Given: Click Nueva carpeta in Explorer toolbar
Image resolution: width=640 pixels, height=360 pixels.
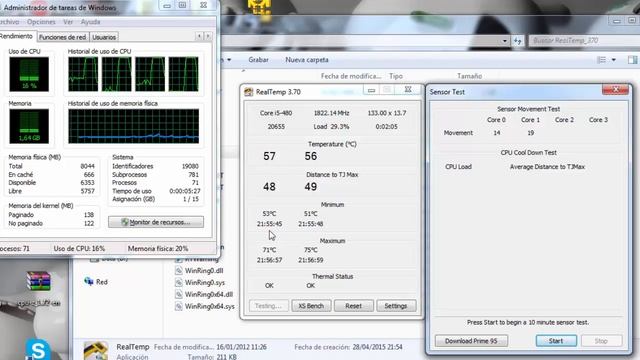Looking at the screenshot, I should click(x=307, y=60).
